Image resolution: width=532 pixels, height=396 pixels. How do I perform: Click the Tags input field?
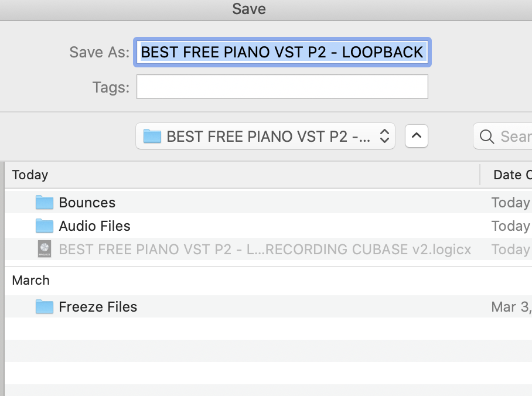(282, 87)
